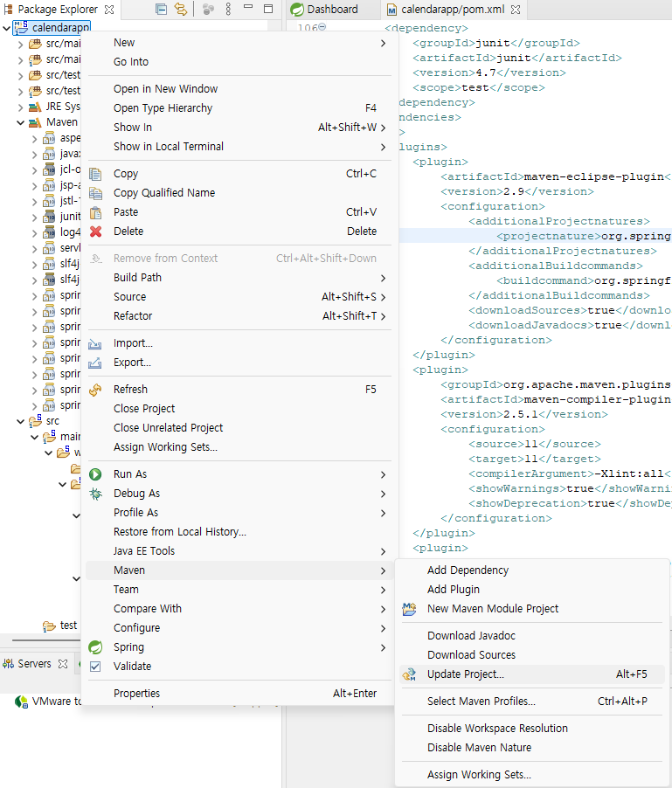Select Download Sources
Image resolution: width=672 pixels, height=788 pixels.
[x=533, y=655]
